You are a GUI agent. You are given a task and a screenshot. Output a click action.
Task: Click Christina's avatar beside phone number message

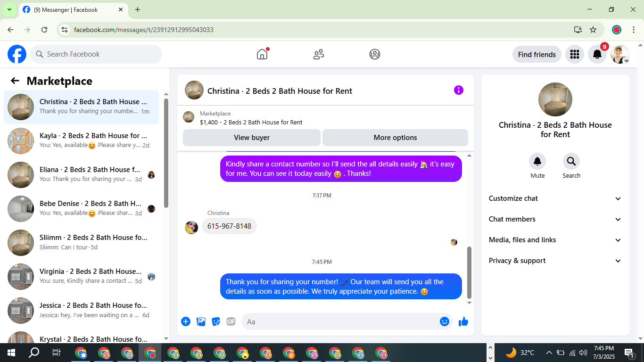point(191,228)
